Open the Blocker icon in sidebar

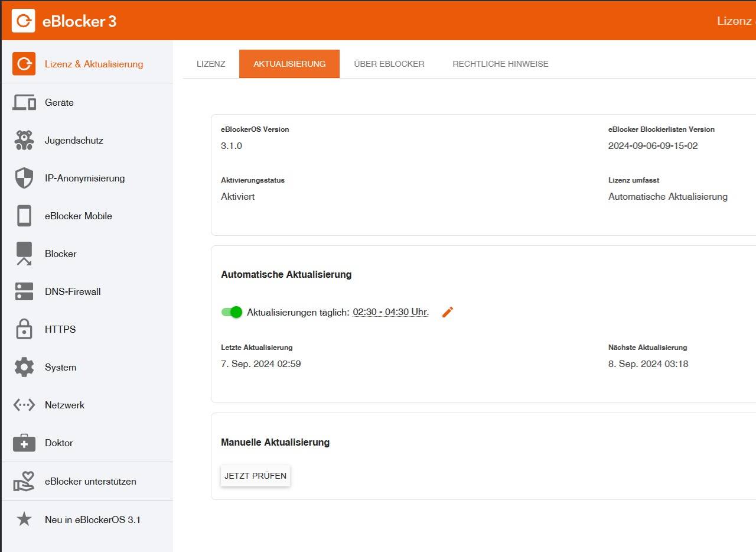24,254
